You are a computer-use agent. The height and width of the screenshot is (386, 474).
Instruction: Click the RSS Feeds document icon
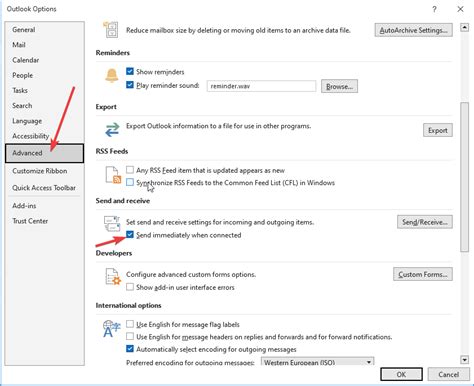tap(113, 175)
